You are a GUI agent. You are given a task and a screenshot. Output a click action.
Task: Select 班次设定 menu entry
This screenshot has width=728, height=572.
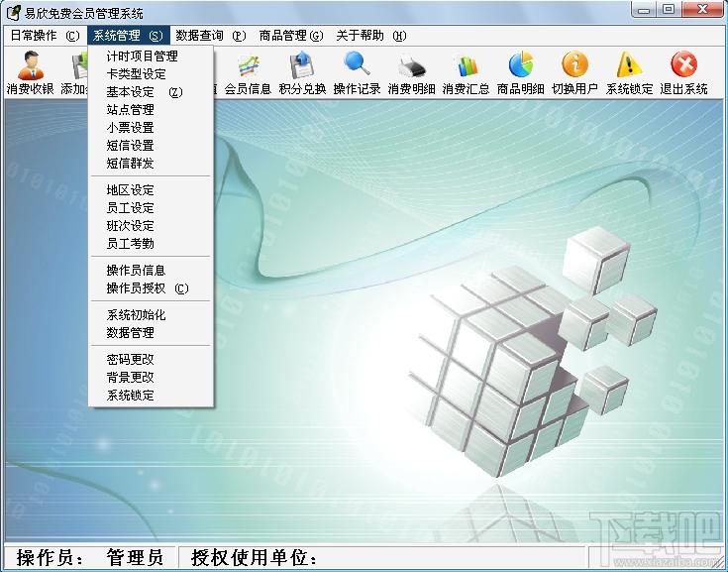tap(151, 226)
